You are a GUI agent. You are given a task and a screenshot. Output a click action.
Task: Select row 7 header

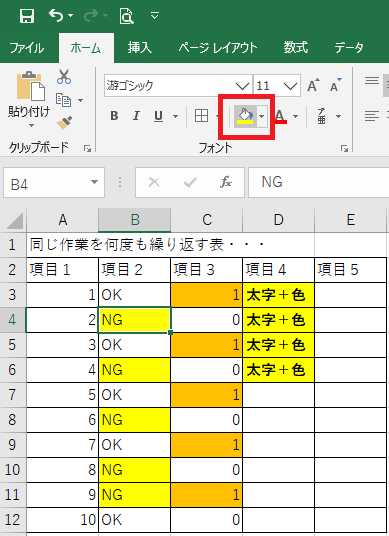13,395
